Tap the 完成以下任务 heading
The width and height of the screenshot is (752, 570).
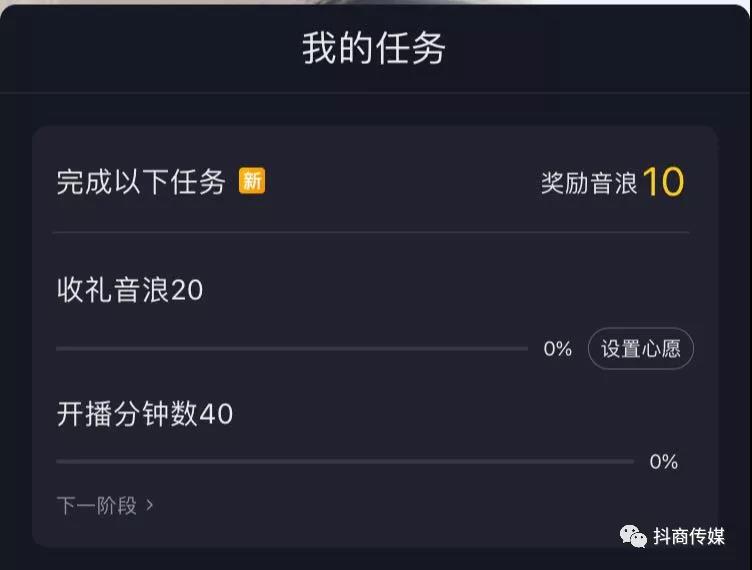141,182
